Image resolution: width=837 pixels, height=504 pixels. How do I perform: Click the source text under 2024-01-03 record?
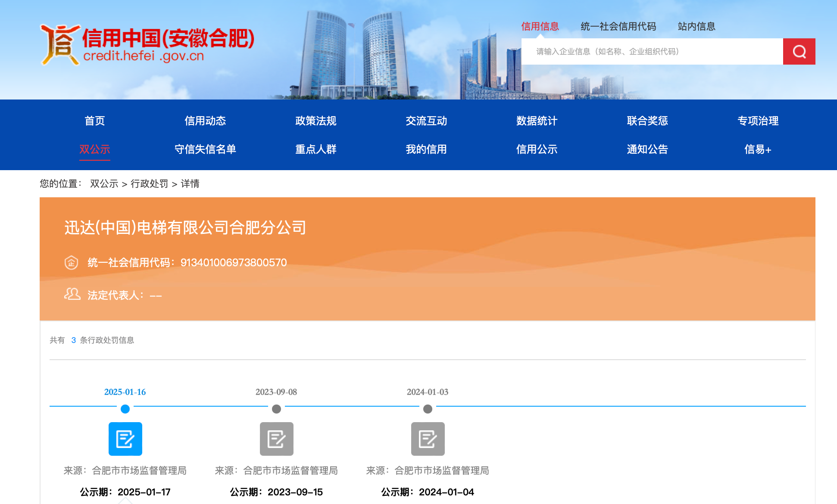click(428, 470)
